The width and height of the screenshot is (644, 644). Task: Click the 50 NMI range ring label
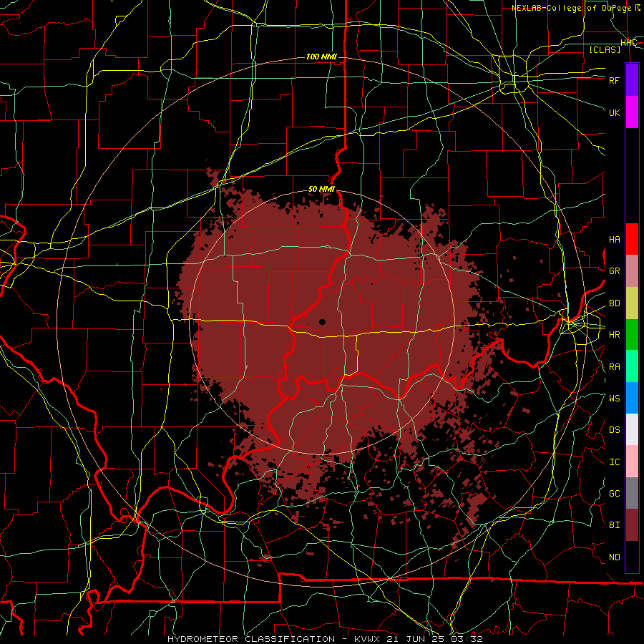(x=321, y=190)
